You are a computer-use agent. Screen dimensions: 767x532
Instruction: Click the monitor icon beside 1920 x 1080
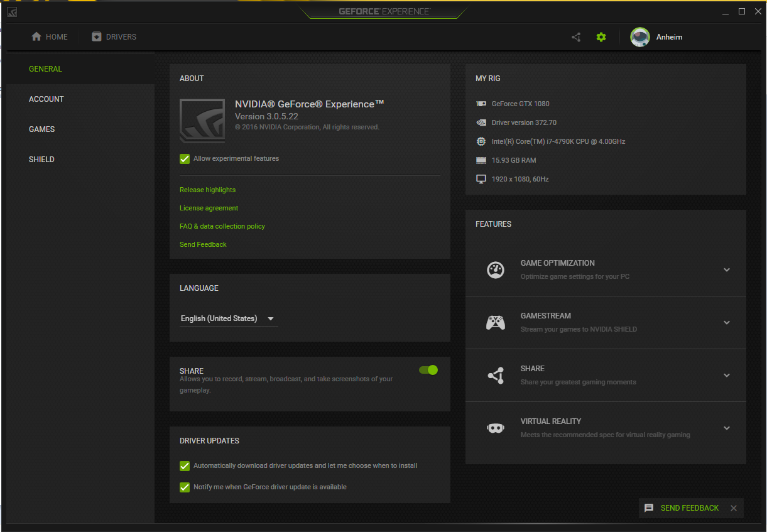tap(481, 179)
